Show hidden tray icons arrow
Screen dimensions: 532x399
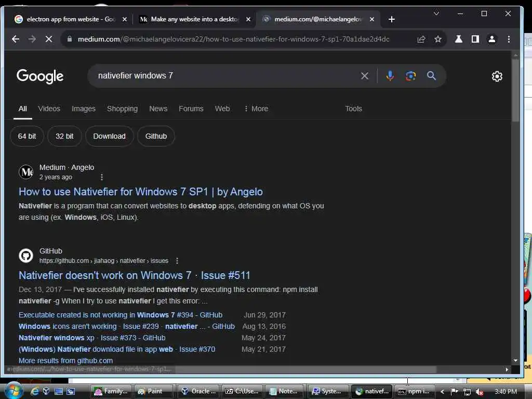tap(443, 392)
